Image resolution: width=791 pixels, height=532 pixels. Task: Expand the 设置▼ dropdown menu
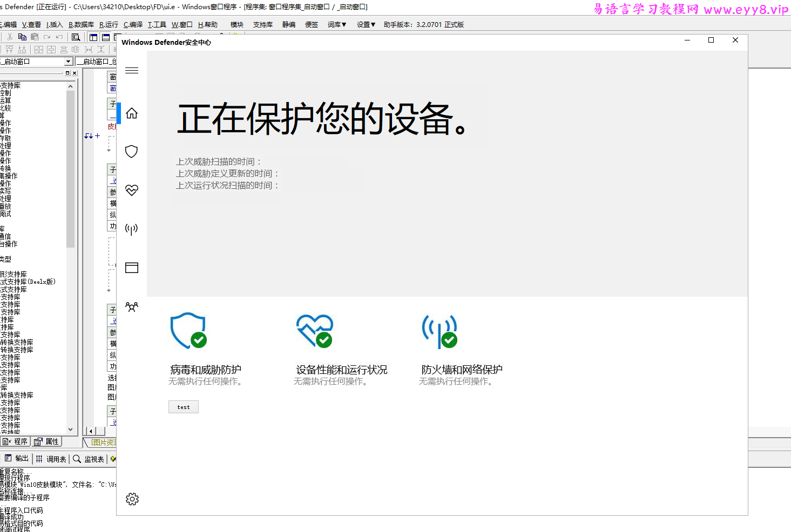click(366, 24)
